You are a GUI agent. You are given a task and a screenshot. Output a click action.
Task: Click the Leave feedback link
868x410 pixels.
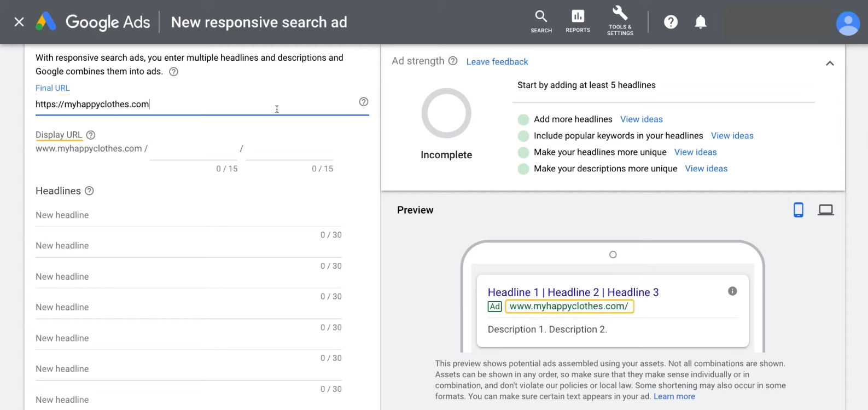[x=497, y=62]
